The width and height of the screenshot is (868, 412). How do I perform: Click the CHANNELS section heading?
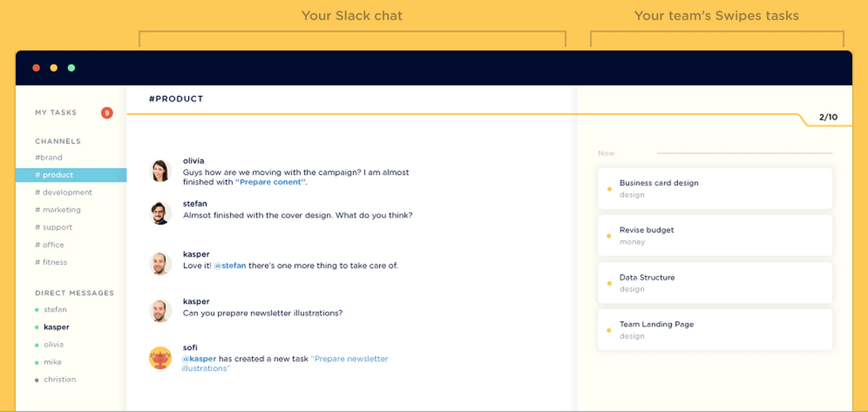point(58,141)
